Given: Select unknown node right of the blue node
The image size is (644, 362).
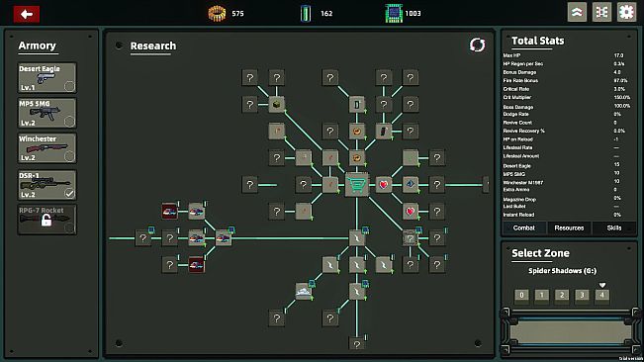Looking at the screenshot, I should [437, 185].
